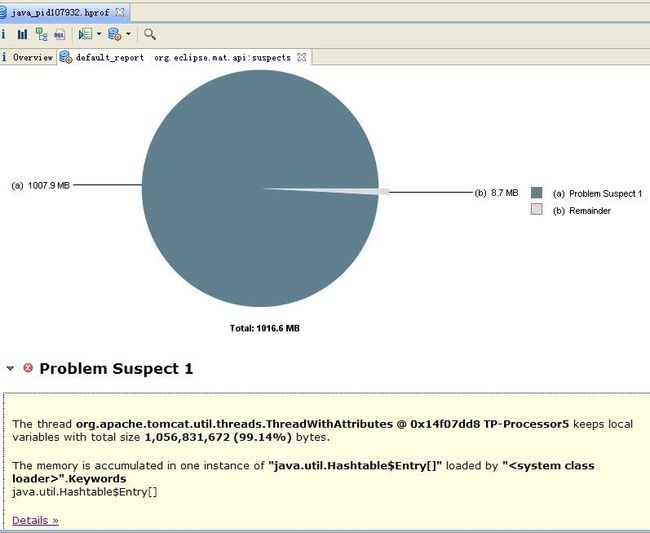Viewport: 650px width, 533px height.
Task: Click the (b) 8.7 MB chart label
Action: click(x=496, y=193)
